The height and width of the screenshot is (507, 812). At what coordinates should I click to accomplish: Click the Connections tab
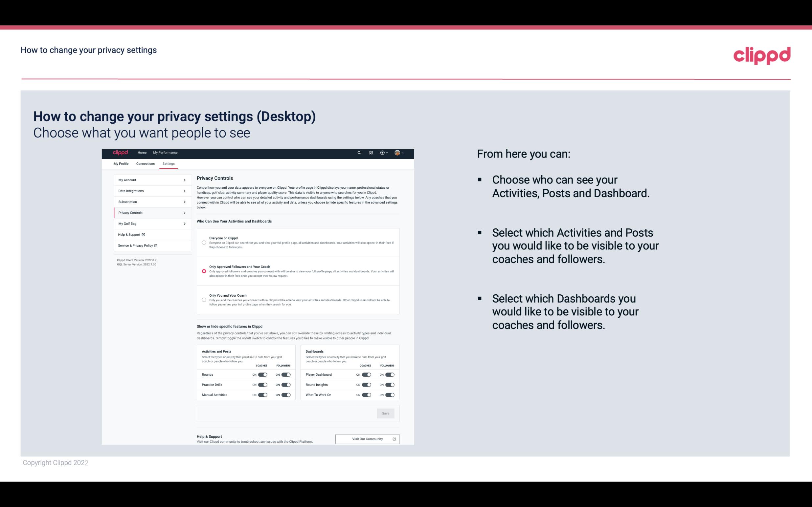[145, 163]
